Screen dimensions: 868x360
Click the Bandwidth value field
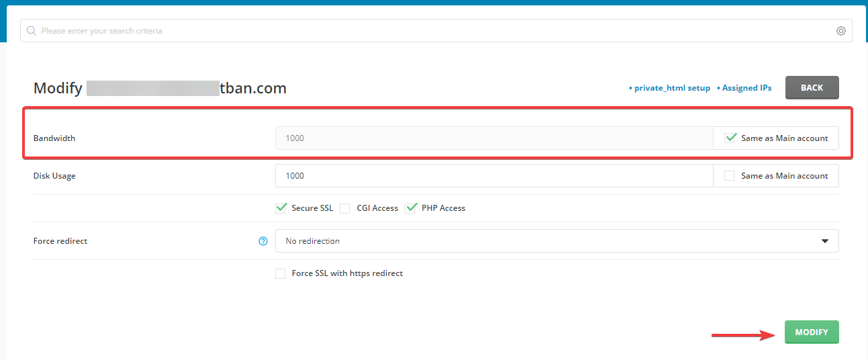pos(493,138)
